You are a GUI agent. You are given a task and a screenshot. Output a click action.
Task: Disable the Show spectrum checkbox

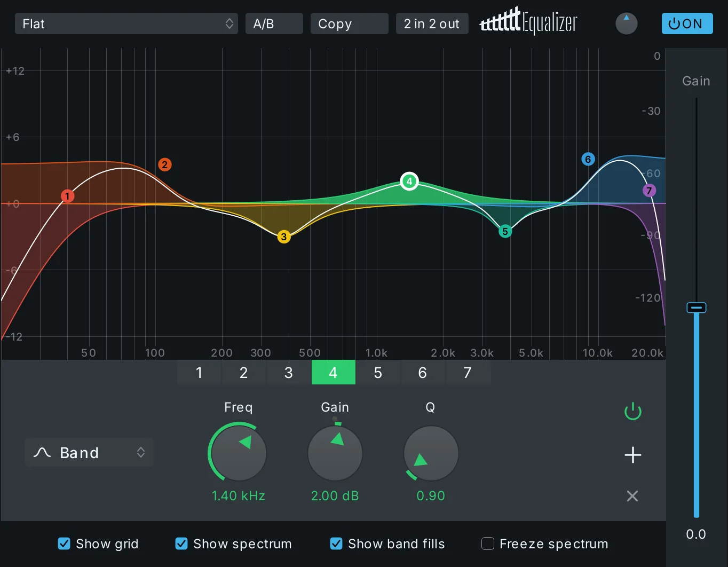tap(181, 544)
